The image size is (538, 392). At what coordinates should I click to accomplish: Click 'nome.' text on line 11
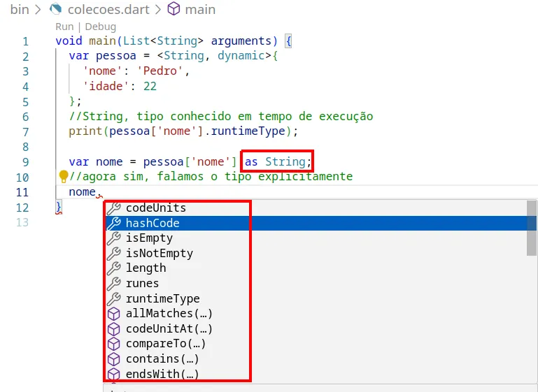85,192
